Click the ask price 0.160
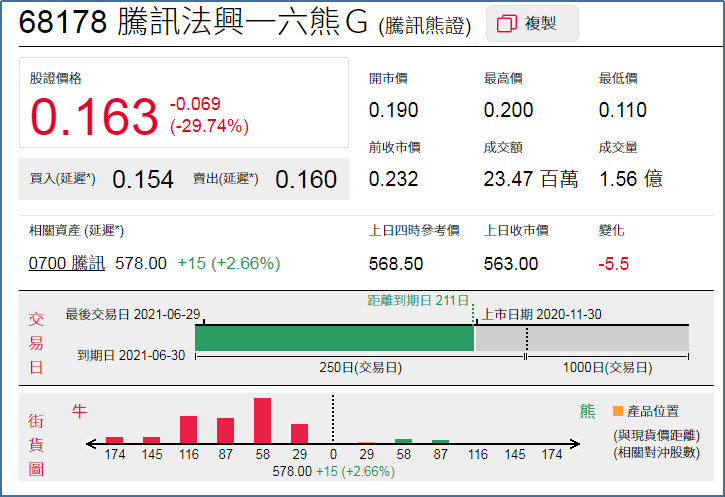Screen dimensions: 725x497 (306, 179)
